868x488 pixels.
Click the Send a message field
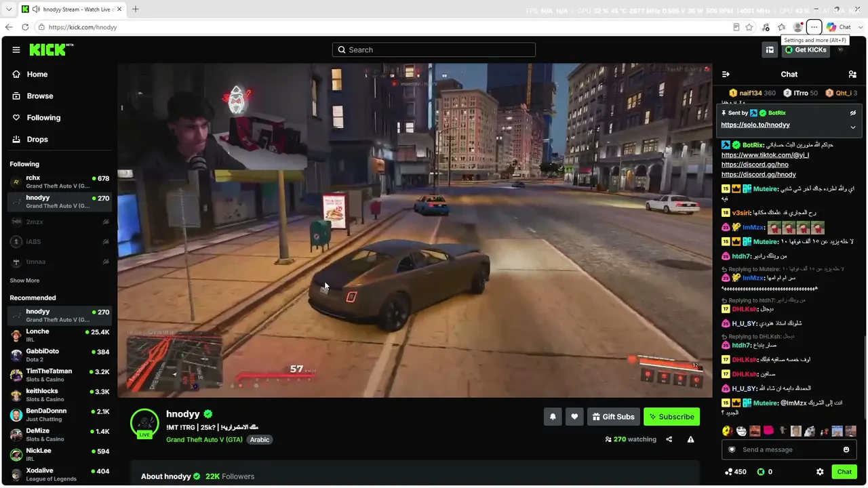pos(789,449)
